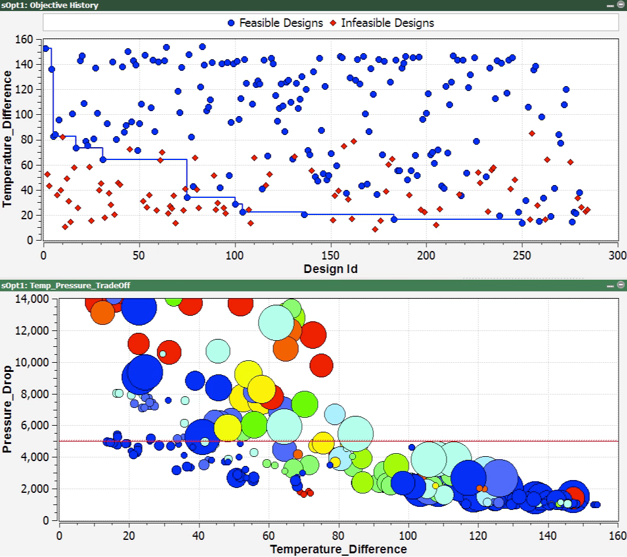The image size is (627, 557).
Task: Minimize the Objective History panel
Action: 608,6
